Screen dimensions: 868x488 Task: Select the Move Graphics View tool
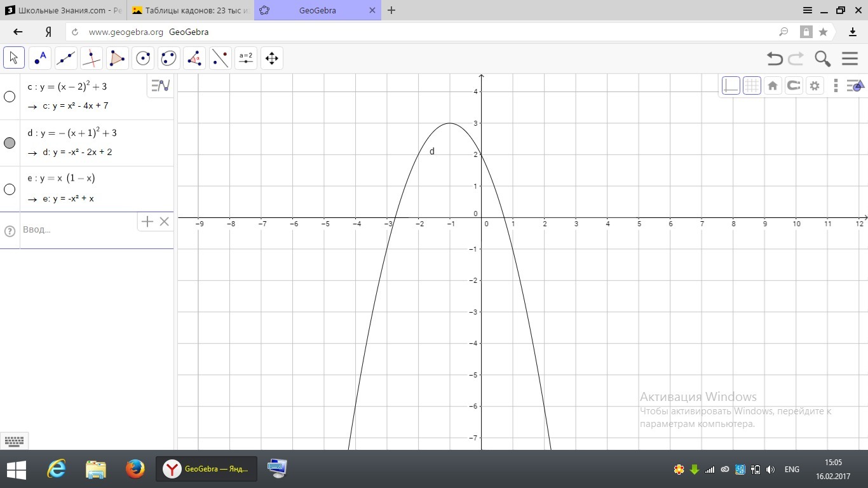(271, 58)
